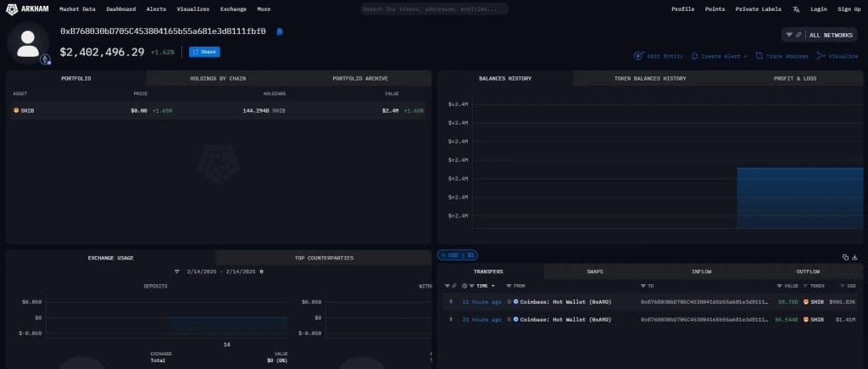This screenshot has width=868, height=369.
Task: Click the wallet avatar profile picture
Action: 28,43
